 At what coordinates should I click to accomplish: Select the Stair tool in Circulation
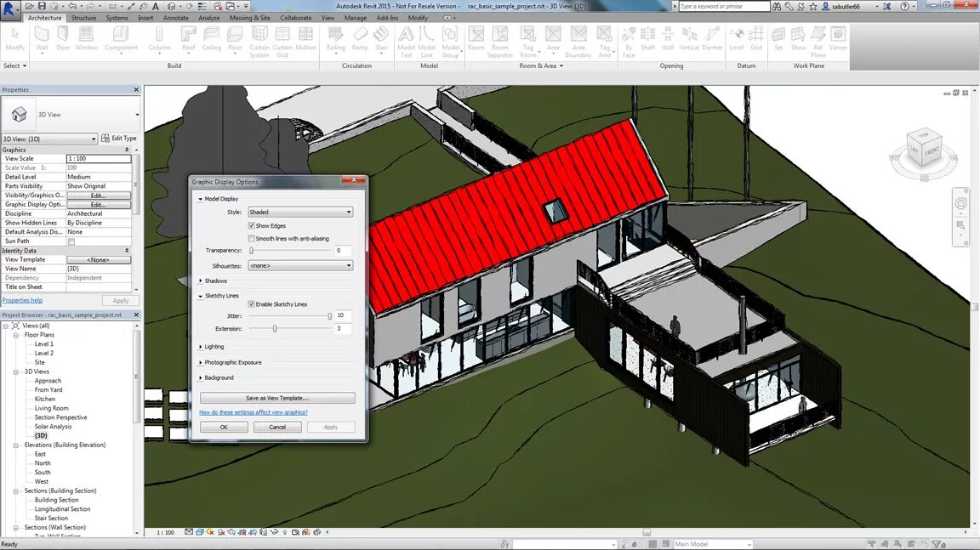(381, 39)
